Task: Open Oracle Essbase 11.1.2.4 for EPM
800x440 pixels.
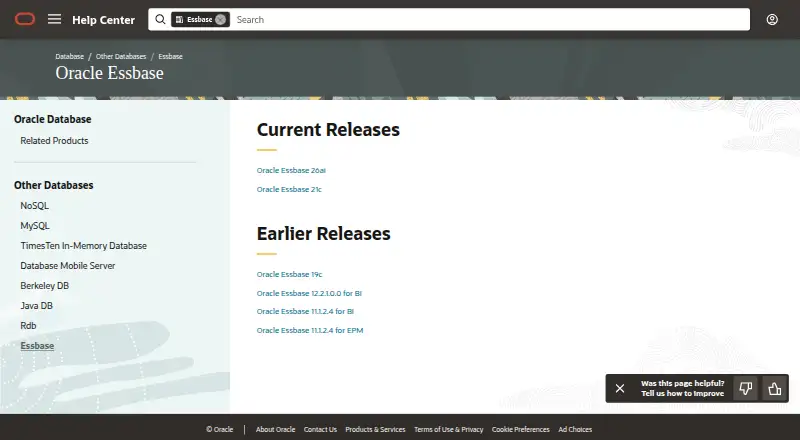Action: point(310,330)
